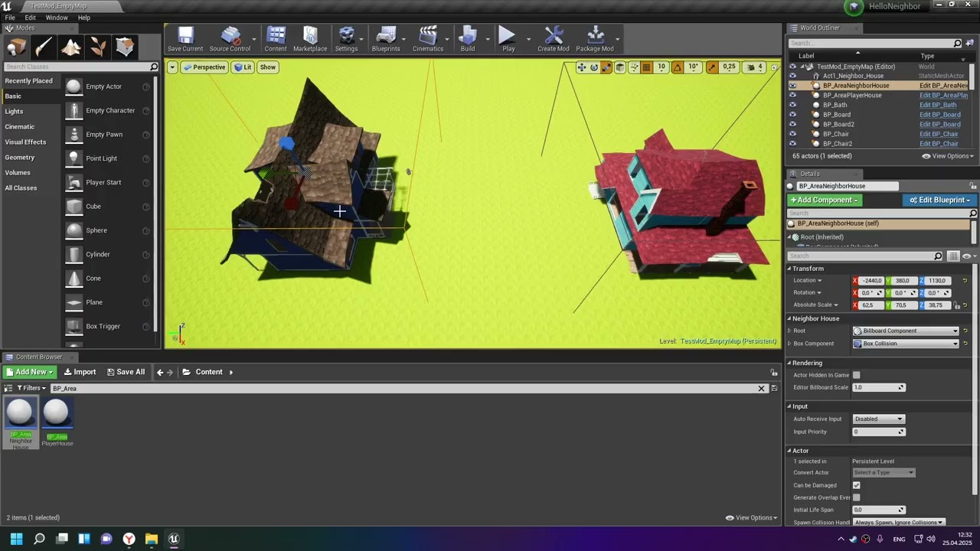Toggle rotation snapping in the viewport
This screenshot has height=551, width=980.
tap(677, 67)
